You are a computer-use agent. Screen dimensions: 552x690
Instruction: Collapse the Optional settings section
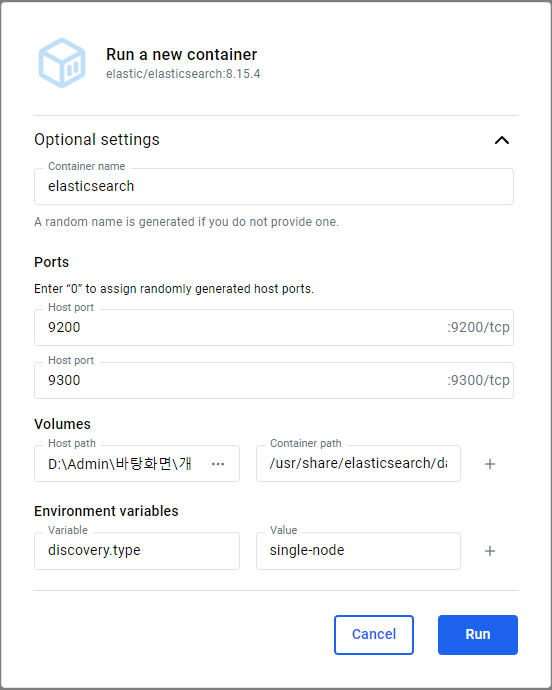click(x=502, y=140)
